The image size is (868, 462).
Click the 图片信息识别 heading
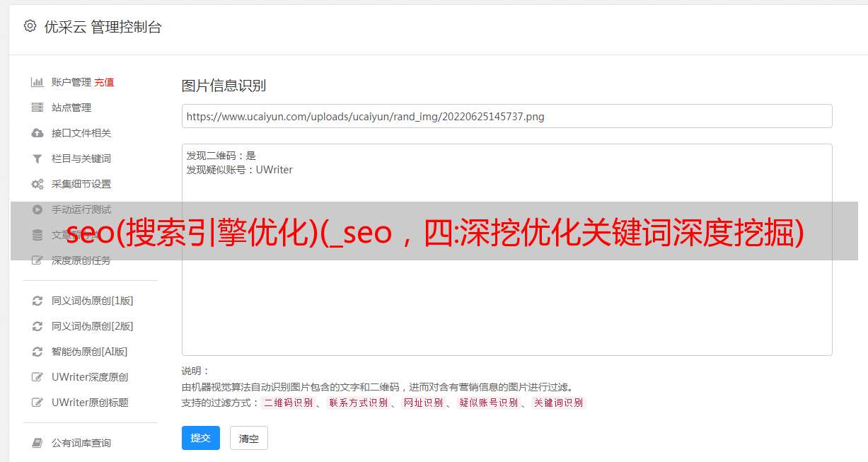point(224,86)
